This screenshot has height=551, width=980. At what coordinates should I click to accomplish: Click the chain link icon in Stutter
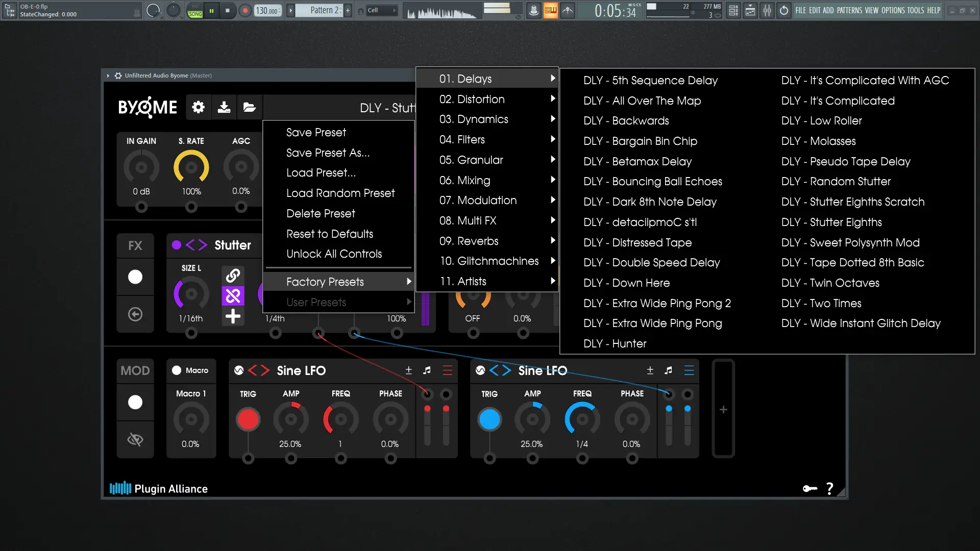click(233, 275)
